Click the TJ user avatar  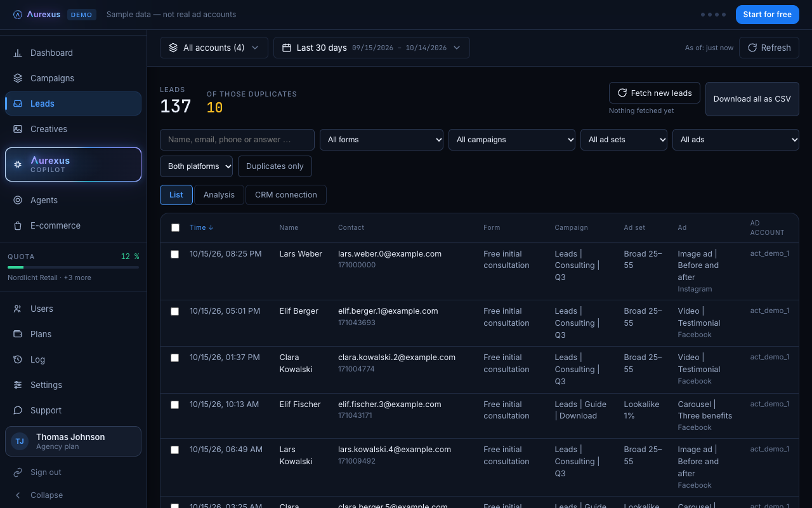[x=20, y=441]
